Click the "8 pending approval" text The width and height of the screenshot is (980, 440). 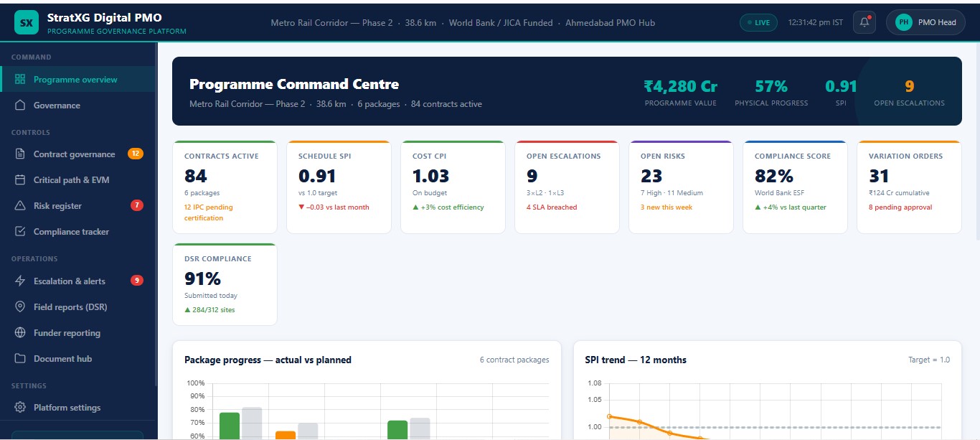900,207
